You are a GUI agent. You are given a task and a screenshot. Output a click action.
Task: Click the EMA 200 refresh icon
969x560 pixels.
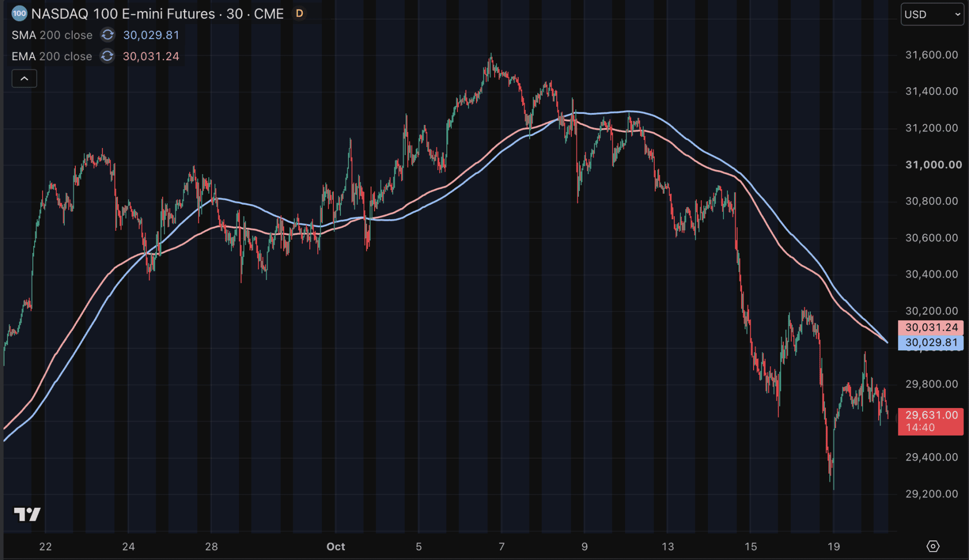point(107,56)
